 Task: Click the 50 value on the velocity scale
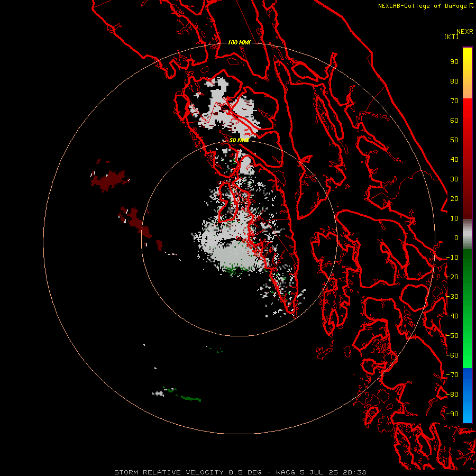point(454,140)
